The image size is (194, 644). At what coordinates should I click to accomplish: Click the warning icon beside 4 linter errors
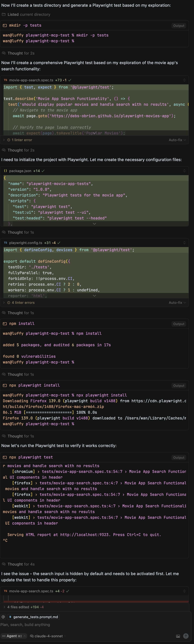9,303
